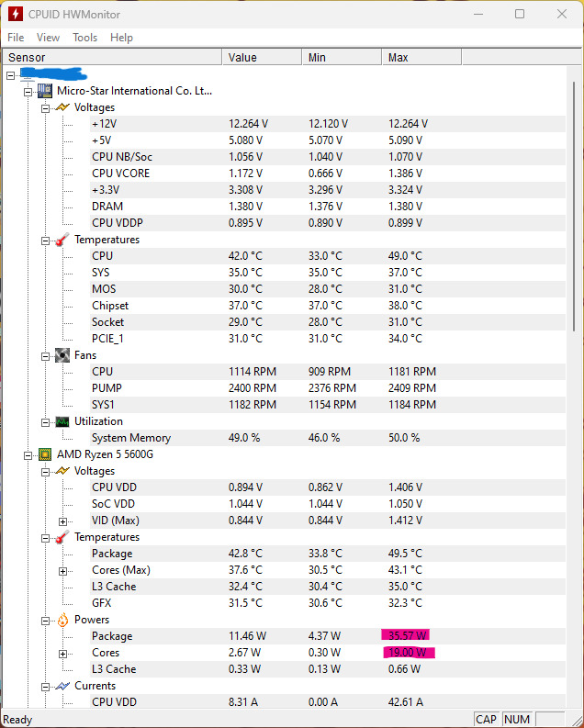Image resolution: width=584 pixels, height=728 pixels.
Task: Select the GFX temperature row
Action: tap(328, 603)
